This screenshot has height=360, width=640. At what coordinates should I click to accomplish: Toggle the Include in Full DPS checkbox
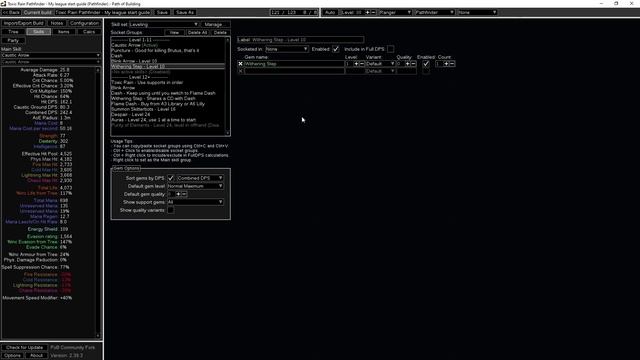tap(390, 49)
